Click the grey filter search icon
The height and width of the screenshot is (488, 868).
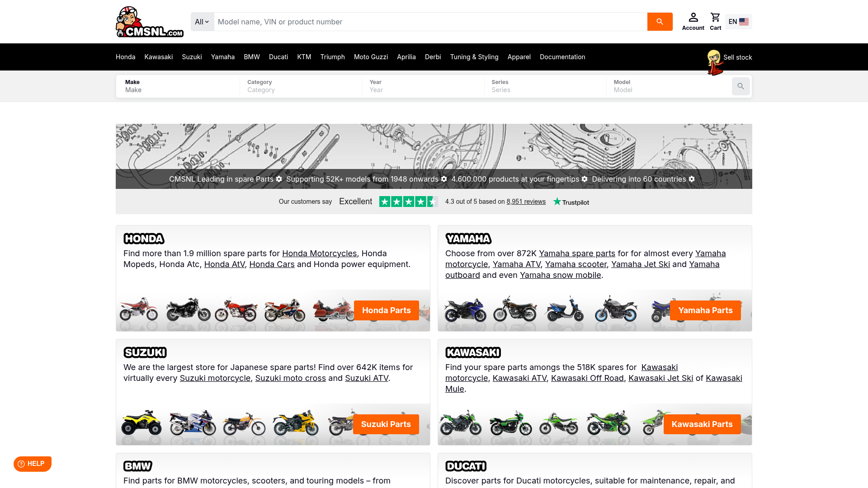pos(741,86)
